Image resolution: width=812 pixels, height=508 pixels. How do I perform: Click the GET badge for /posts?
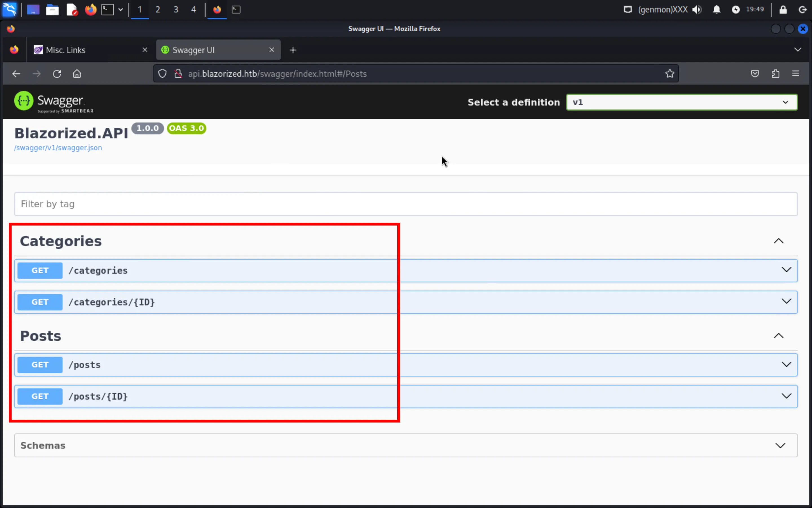[40, 365]
